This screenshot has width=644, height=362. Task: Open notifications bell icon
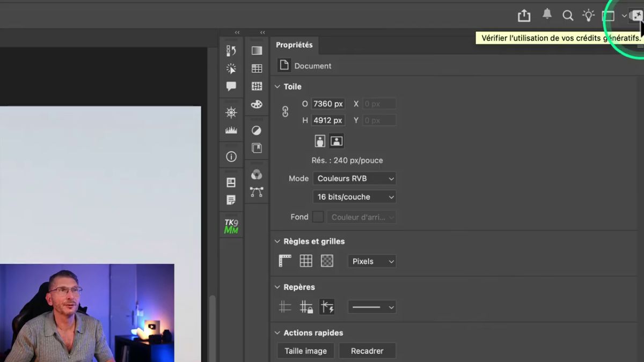(547, 14)
